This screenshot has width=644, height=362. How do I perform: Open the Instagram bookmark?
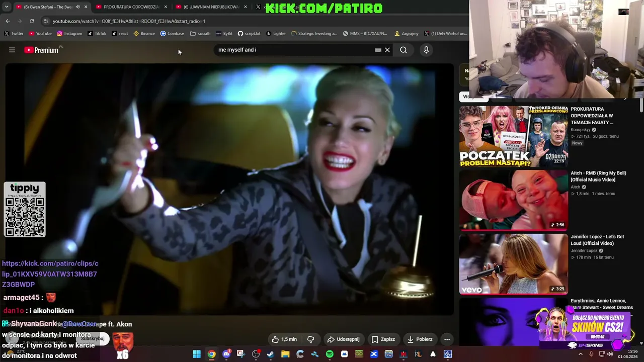click(69, 34)
